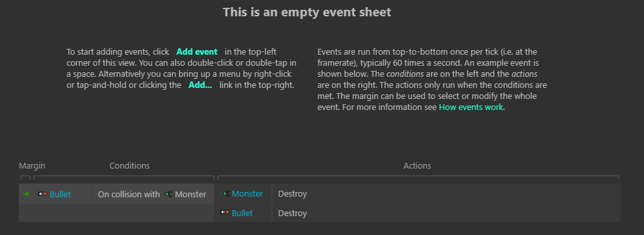Click the green arrow in the event margin
The width and height of the screenshot is (644, 235).
coord(25,194)
